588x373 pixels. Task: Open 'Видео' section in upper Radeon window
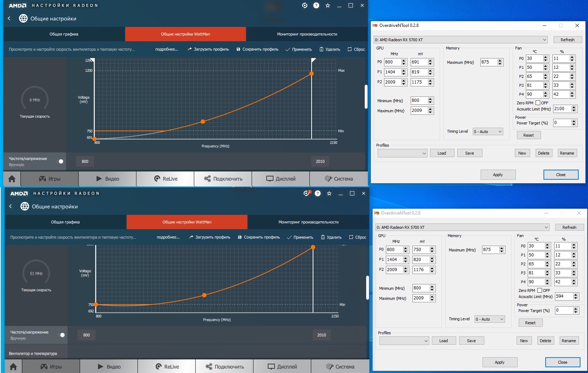click(x=107, y=179)
